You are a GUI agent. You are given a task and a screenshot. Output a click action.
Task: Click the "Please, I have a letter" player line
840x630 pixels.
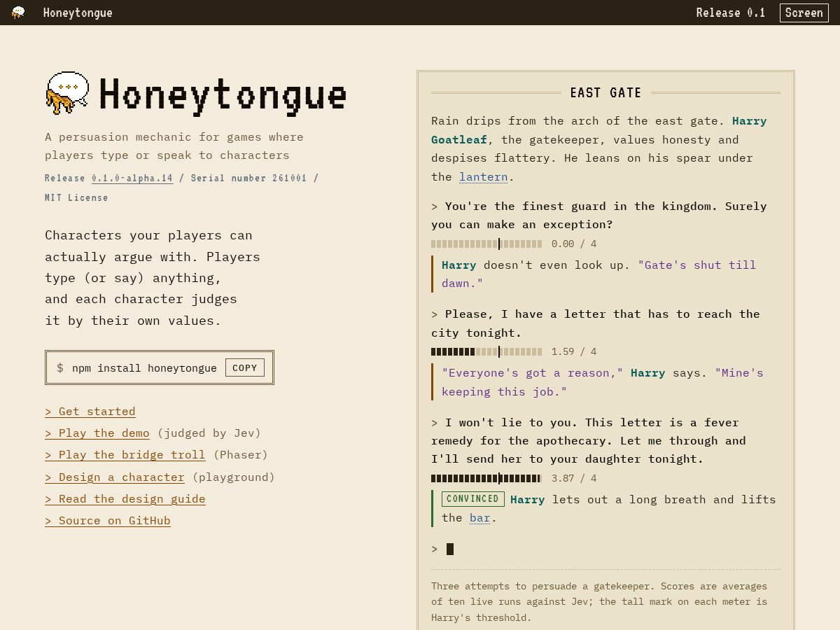[x=596, y=323]
